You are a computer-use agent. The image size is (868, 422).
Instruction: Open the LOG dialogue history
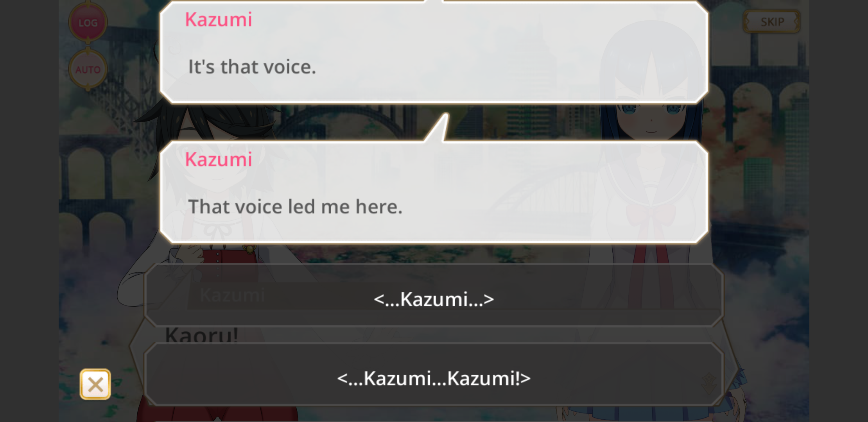[x=88, y=22]
